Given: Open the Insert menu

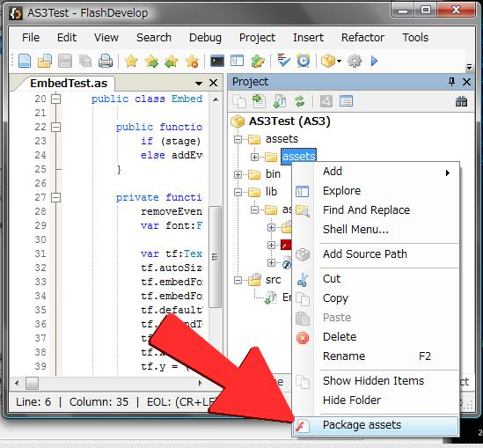Looking at the screenshot, I should (308, 38).
